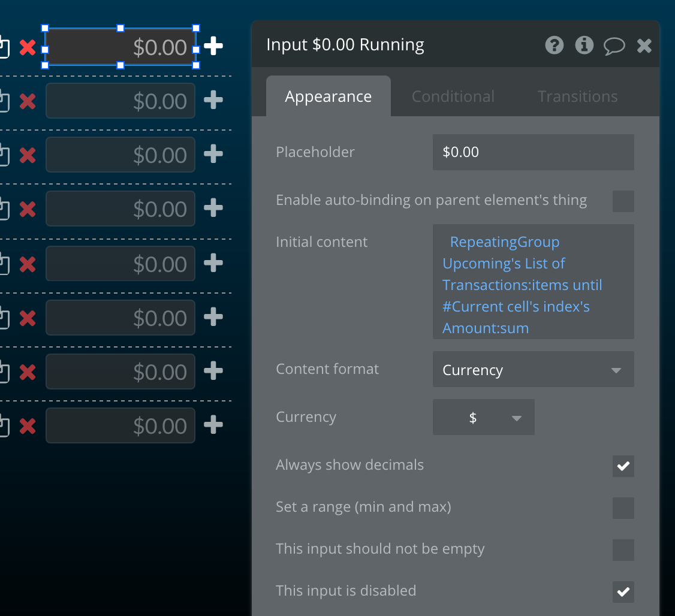Click the red X in the last row

click(28, 426)
